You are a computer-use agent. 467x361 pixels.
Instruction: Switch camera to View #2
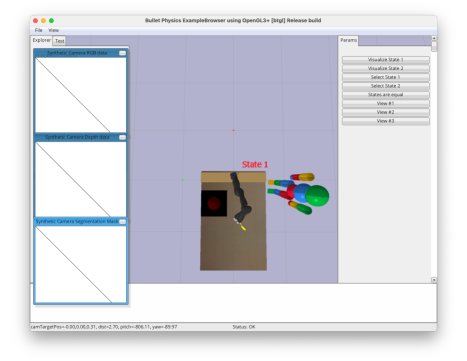tap(385, 112)
